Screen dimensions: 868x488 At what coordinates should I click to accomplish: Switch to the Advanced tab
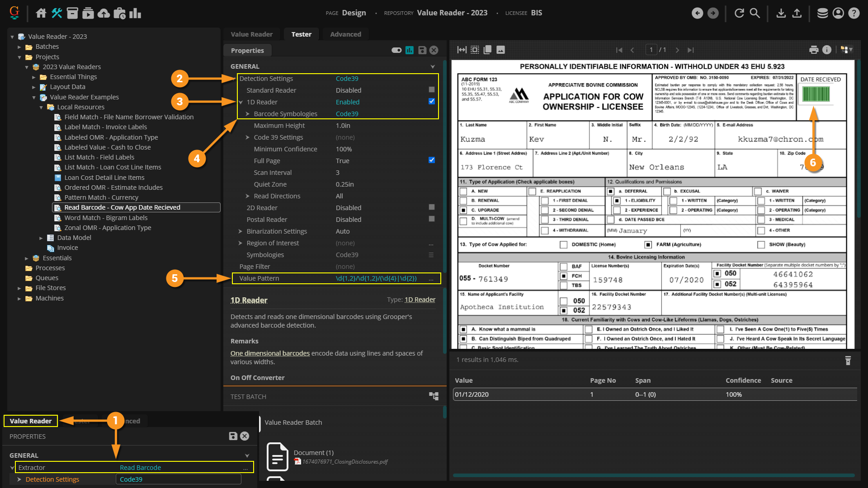click(x=345, y=34)
